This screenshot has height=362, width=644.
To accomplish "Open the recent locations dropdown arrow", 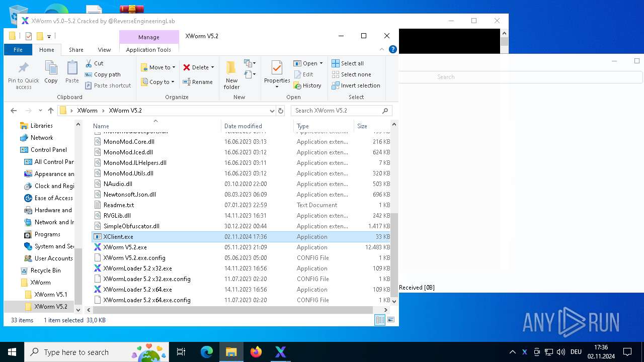I will (41, 111).
